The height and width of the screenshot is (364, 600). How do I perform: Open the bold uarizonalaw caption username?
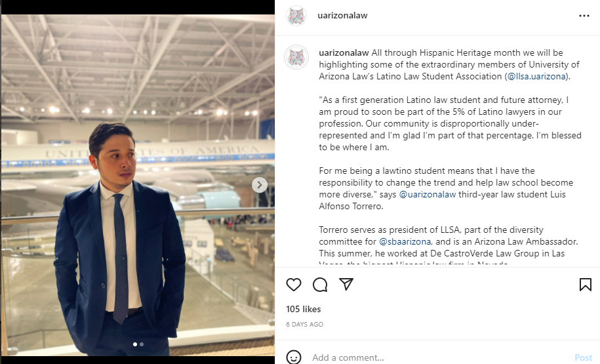[344, 52]
